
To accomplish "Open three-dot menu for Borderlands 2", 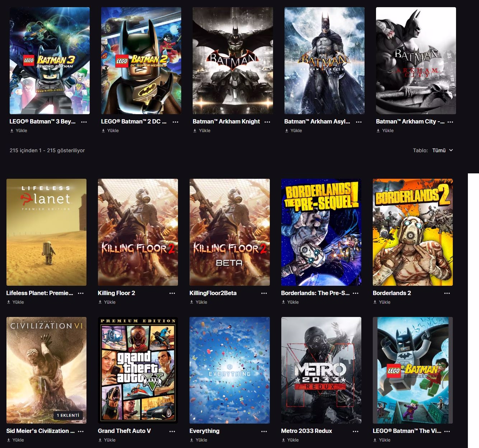I will 447,293.
